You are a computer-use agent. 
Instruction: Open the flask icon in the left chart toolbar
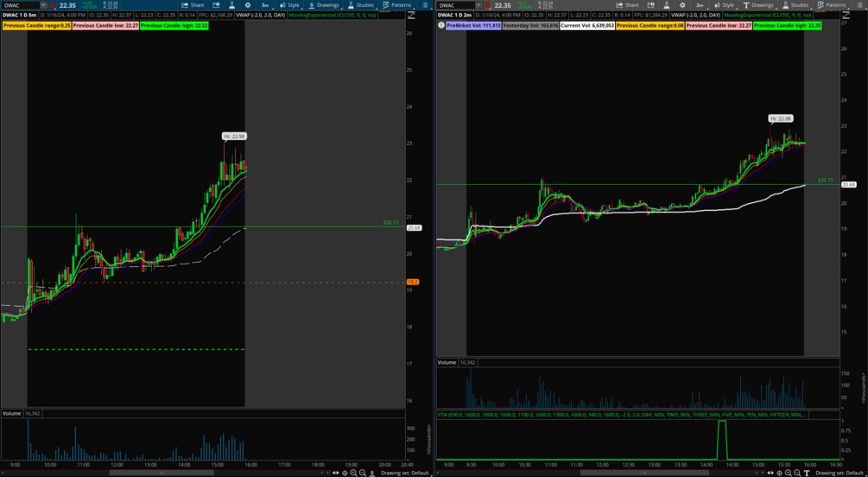(x=232, y=5)
